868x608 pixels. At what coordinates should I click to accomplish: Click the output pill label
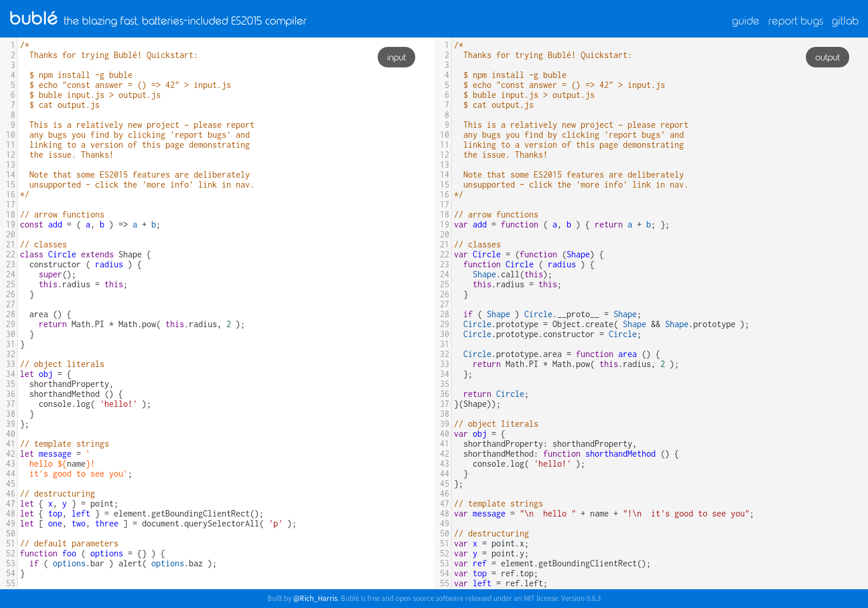[x=828, y=57]
